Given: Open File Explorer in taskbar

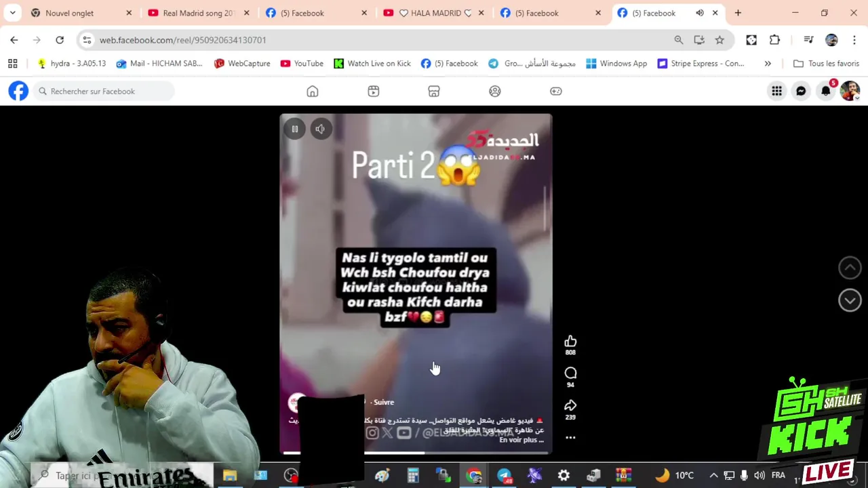Looking at the screenshot, I should click(x=230, y=475).
